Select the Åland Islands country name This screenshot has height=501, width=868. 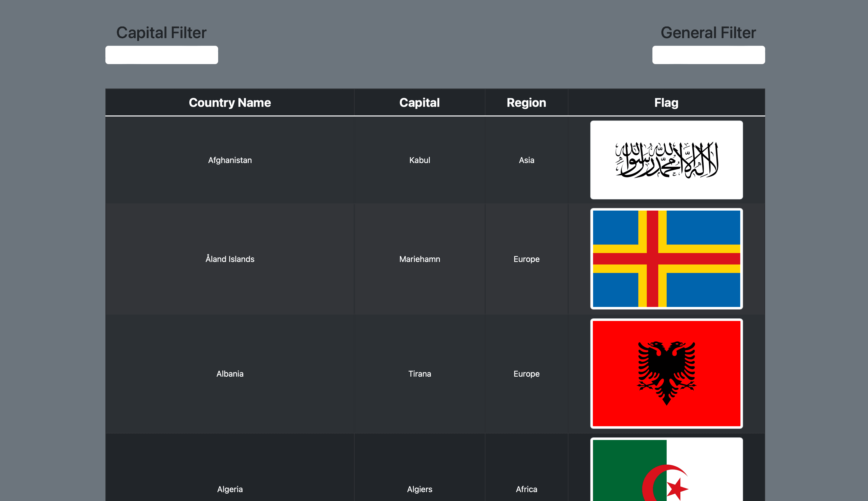pos(230,259)
